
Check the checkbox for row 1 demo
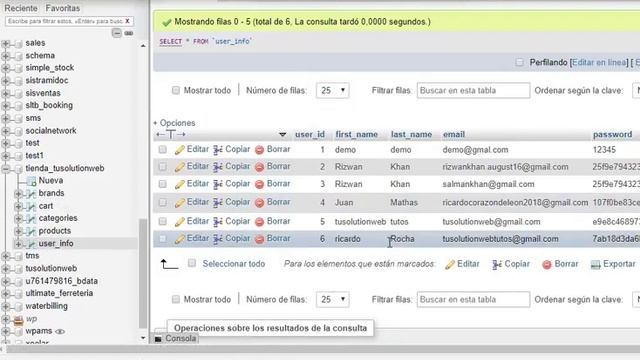162,149
